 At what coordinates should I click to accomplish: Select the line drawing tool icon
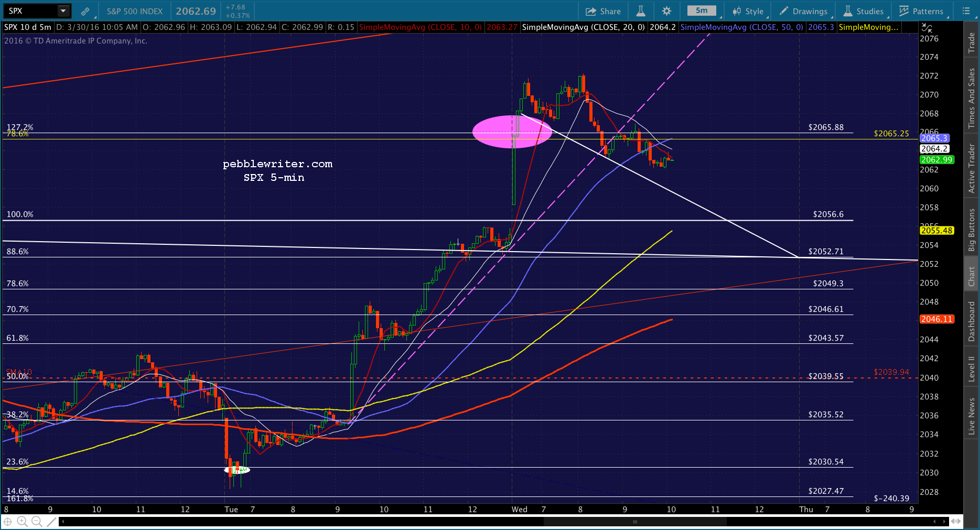tap(51, 522)
